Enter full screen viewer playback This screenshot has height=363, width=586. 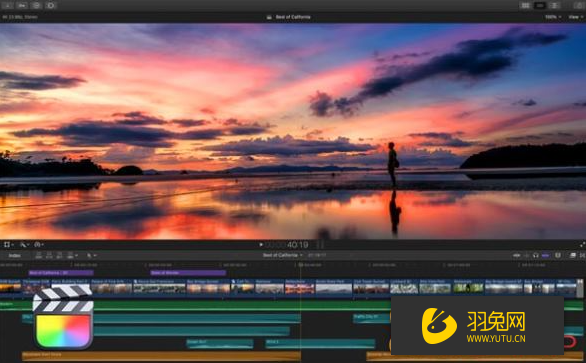point(582,245)
